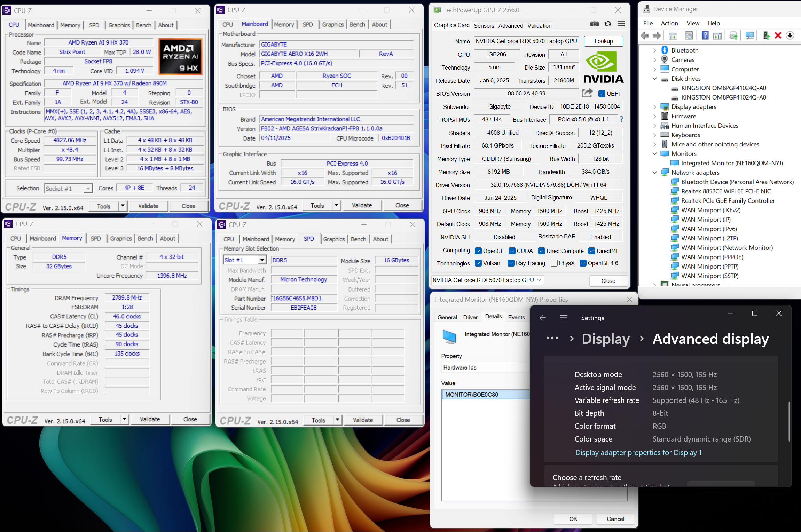Click the Forward arrow in Device Manager toolbar
Viewport: 801px width, 532px height.
pyautogui.click(x=657, y=35)
